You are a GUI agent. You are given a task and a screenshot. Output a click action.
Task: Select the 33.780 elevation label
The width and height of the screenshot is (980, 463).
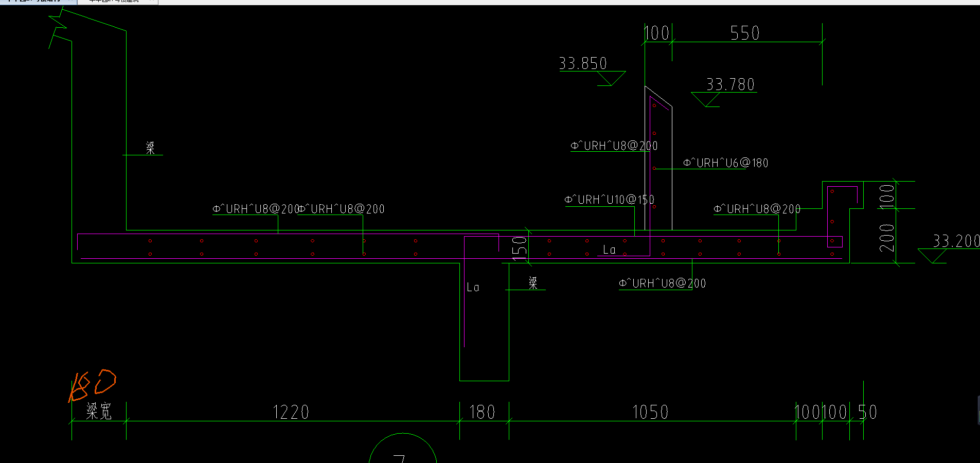[730, 84]
